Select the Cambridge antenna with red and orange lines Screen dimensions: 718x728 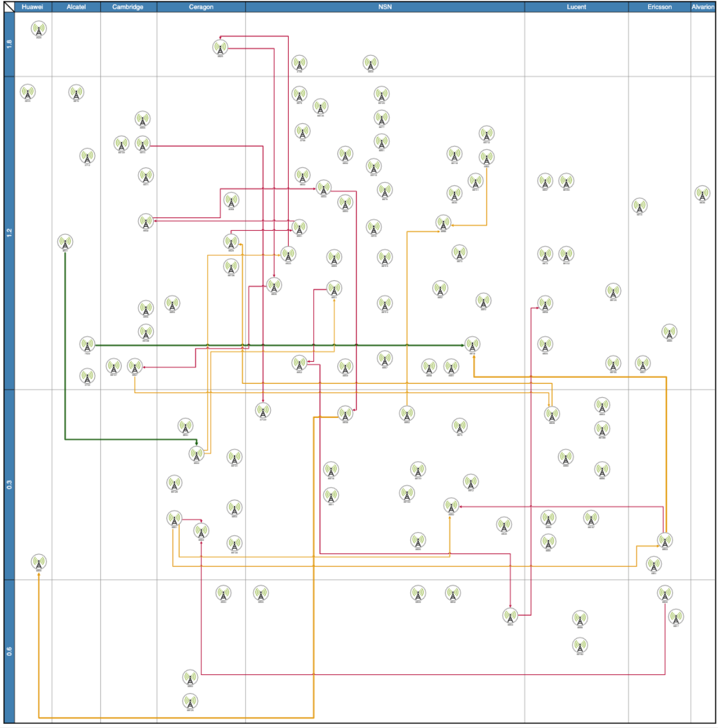(134, 366)
